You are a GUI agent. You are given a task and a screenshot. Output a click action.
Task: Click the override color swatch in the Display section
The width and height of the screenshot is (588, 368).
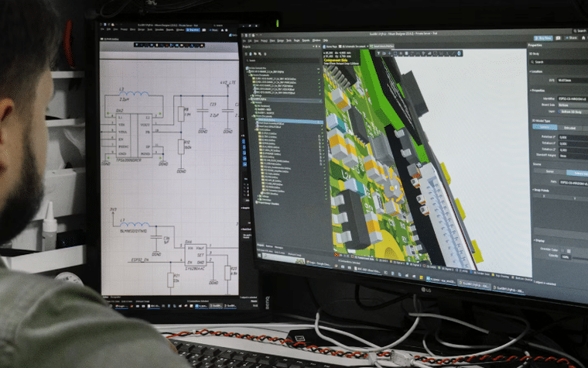pyautogui.click(x=569, y=251)
